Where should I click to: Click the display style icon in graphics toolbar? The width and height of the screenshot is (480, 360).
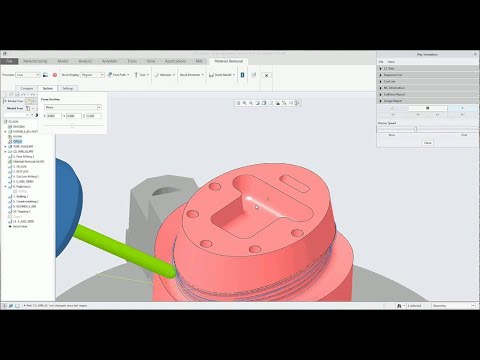pos(264,103)
